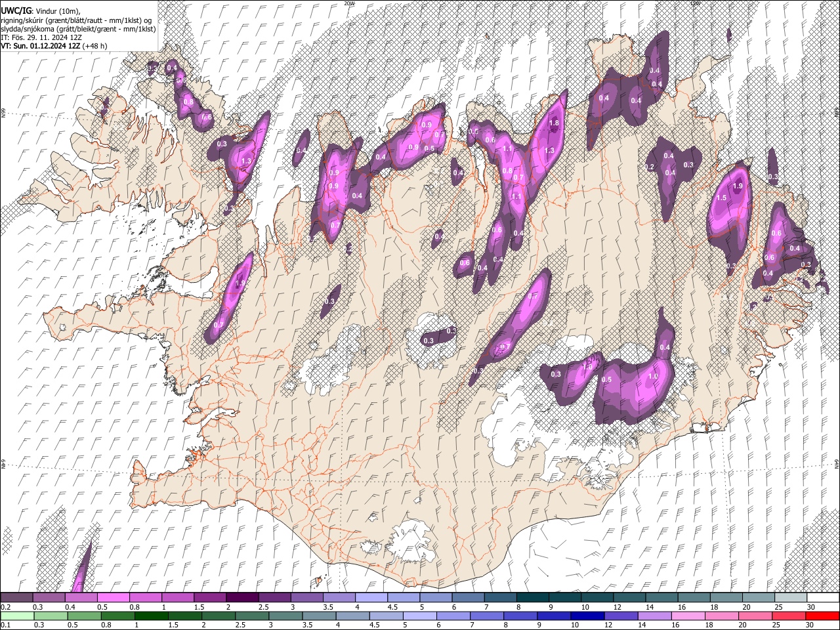Pick purple lower swatch above the 12 label
The height and width of the screenshot is (630, 840).
tap(621, 616)
